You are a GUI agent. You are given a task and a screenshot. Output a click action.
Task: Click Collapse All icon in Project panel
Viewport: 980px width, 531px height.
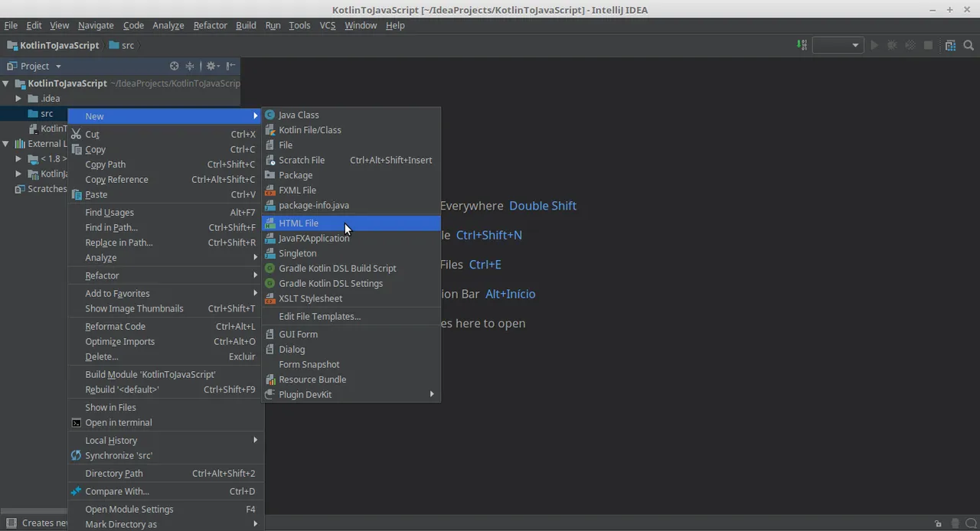click(190, 66)
